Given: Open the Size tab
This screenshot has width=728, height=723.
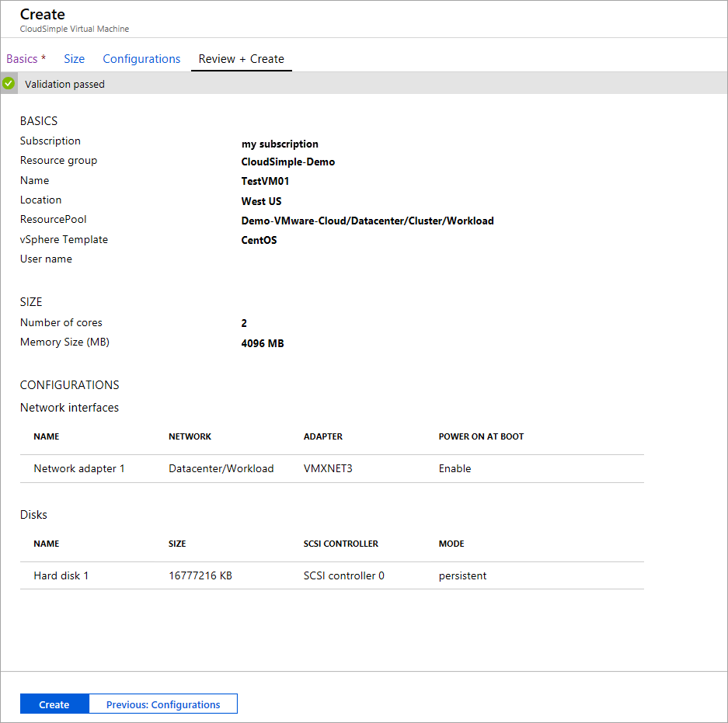Looking at the screenshot, I should pyautogui.click(x=74, y=58).
